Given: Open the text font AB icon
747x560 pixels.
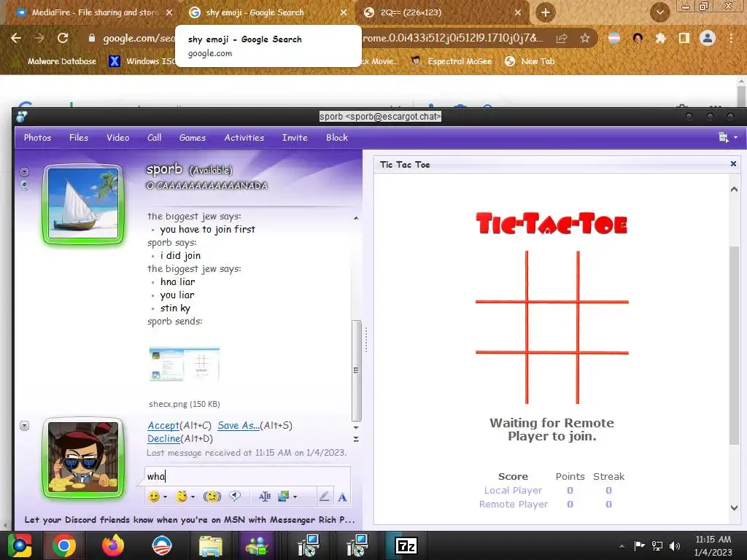Looking at the screenshot, I should point(264,497).
